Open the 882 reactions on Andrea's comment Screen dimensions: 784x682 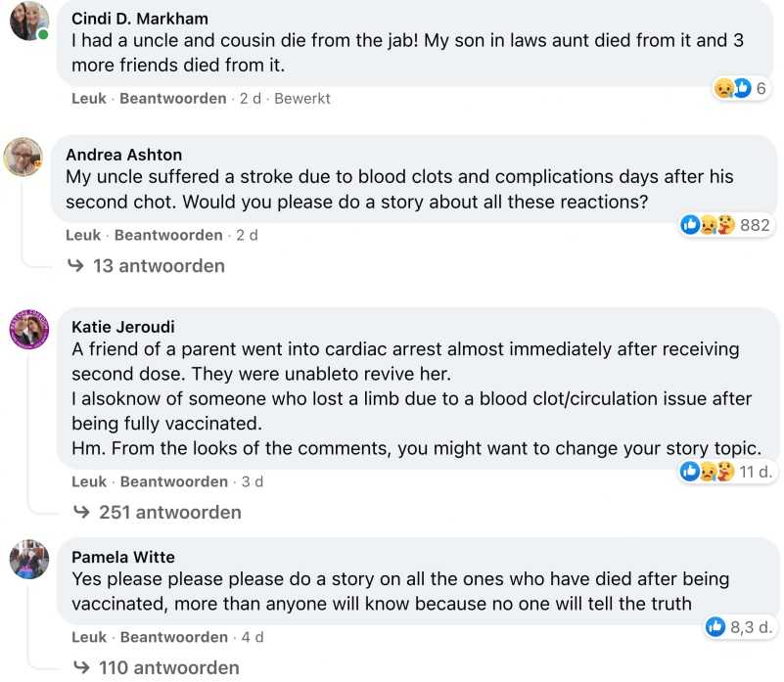click(725, 225)
